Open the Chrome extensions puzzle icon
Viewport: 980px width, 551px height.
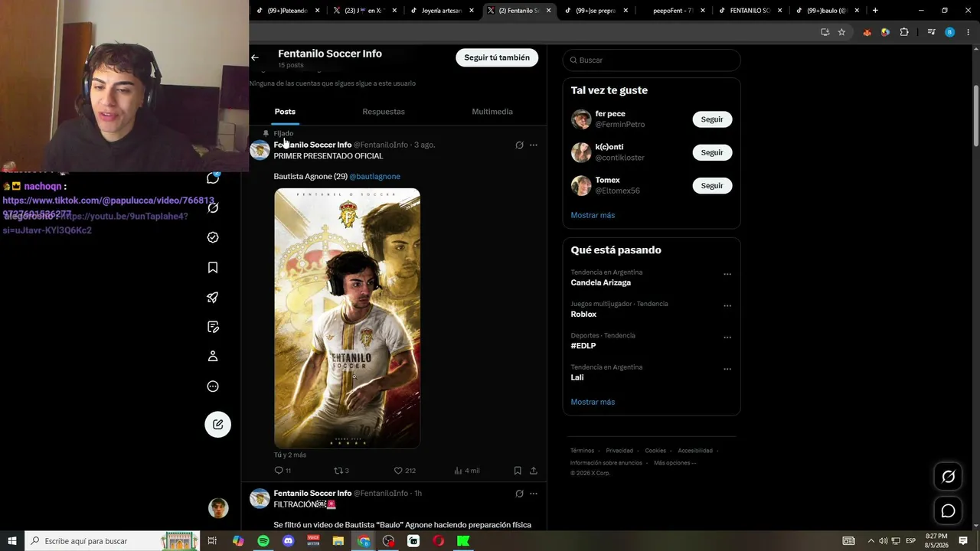[904, 32]
